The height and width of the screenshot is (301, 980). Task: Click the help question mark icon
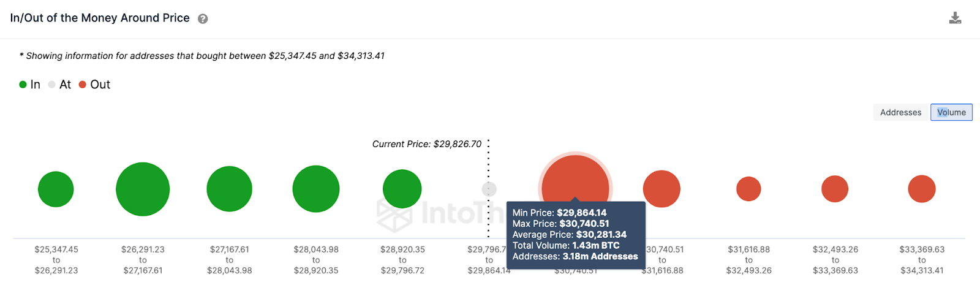pyautogui.click(x=203, y=19)
